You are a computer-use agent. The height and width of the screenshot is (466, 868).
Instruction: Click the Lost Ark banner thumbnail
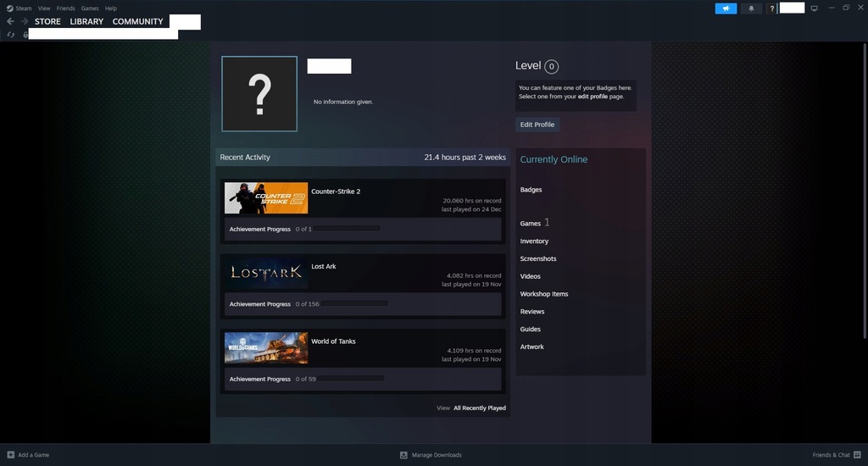[266, 273]
